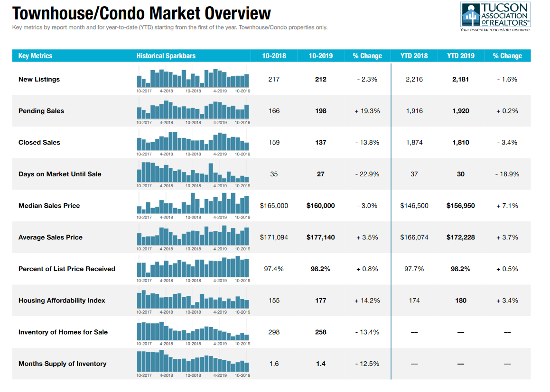This screenshot has width=550, height=392.
Task: Click the Average Sales Price row label
Action: 50,237
